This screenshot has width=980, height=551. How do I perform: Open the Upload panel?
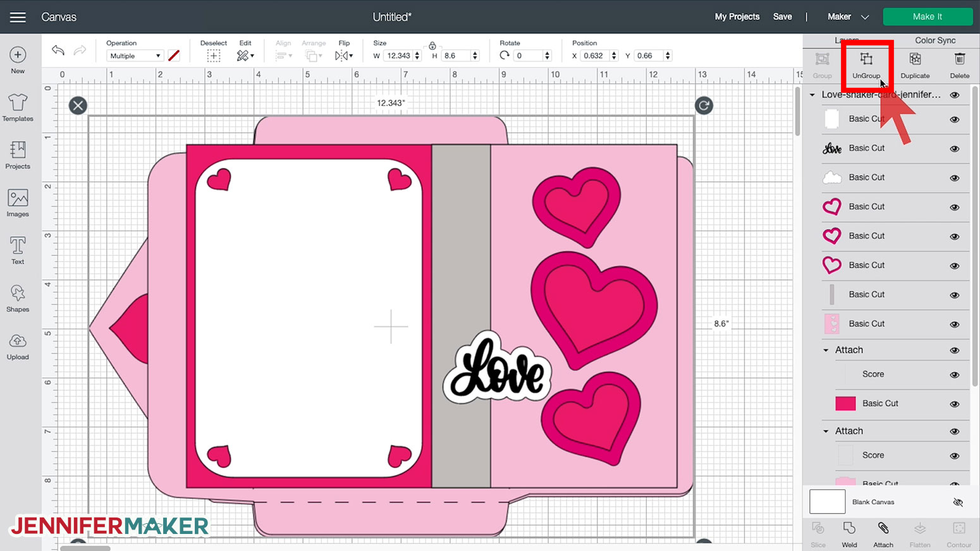[x=18, y=346]
